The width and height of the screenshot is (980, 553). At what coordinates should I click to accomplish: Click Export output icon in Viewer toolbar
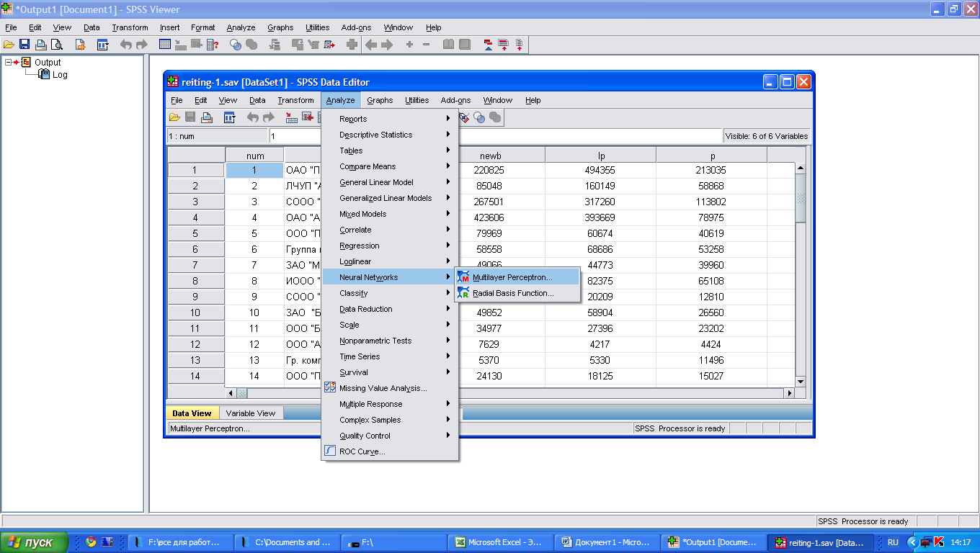(x=80, y=45)
